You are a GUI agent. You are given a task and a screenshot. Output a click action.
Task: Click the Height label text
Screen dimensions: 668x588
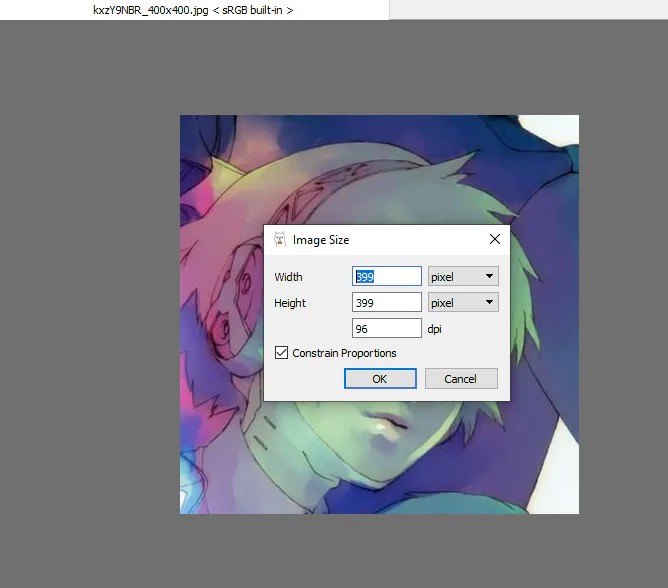pos(290,303)
